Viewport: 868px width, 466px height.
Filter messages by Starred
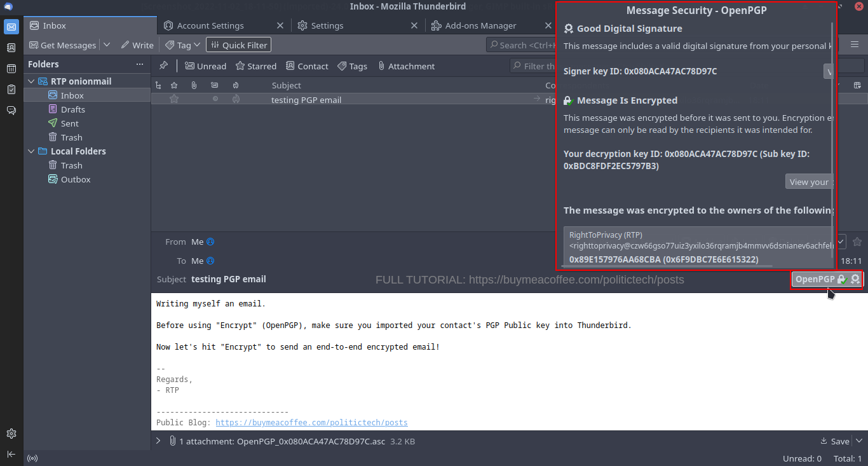tap(255, 66)
